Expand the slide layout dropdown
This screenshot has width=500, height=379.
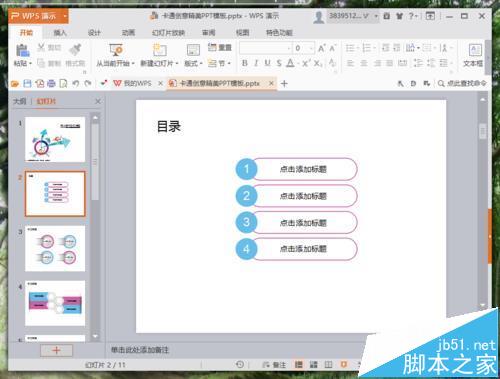click(x=193, y=63)
